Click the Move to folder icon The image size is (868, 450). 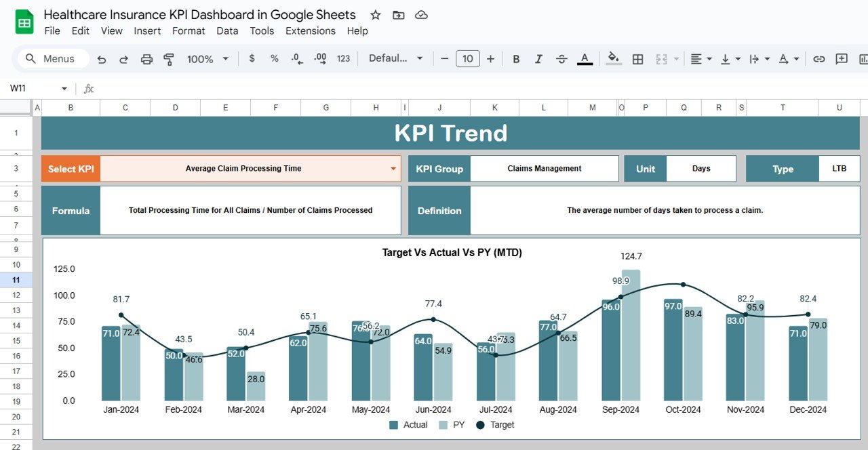coord(398,15)
